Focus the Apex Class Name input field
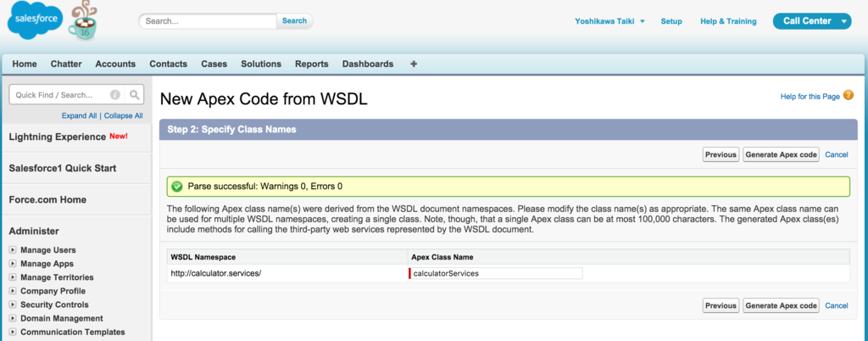Screen dimensions: 868x341 point(497,273)
